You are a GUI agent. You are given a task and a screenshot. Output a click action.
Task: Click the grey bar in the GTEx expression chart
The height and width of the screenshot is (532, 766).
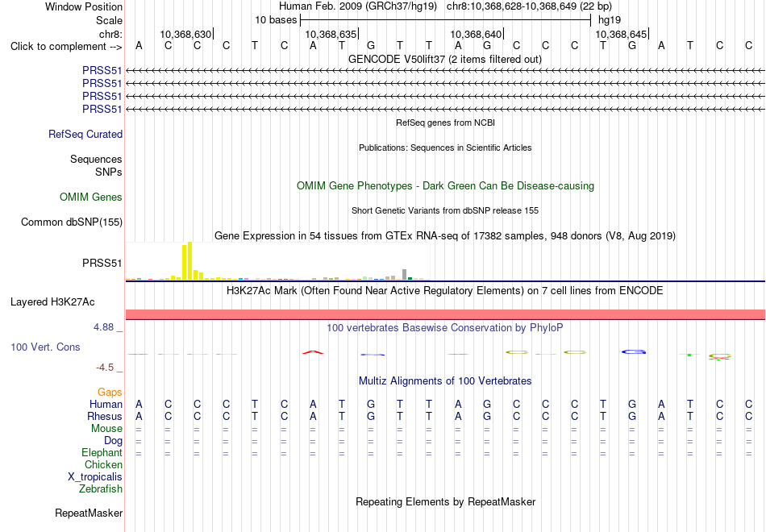pyautogui.click(x=405, y=275)
